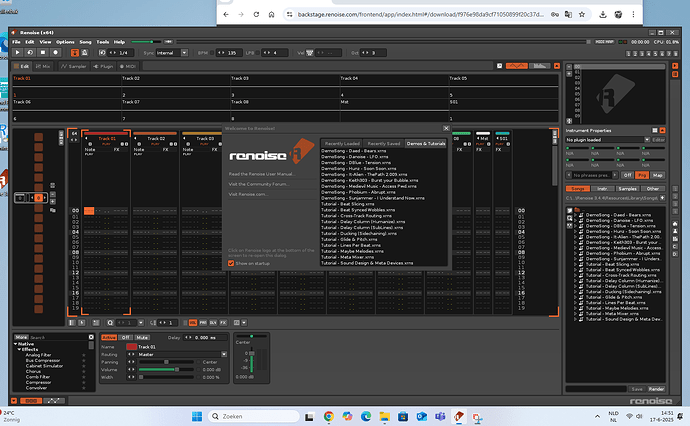The width and height of the screenshot is (690, 426).
Task: Set track state to Active
Action: click(x=109, y=338)
